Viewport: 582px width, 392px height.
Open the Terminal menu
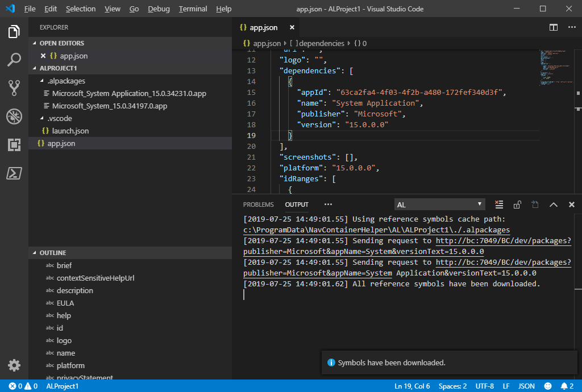[x=193, y=9]
